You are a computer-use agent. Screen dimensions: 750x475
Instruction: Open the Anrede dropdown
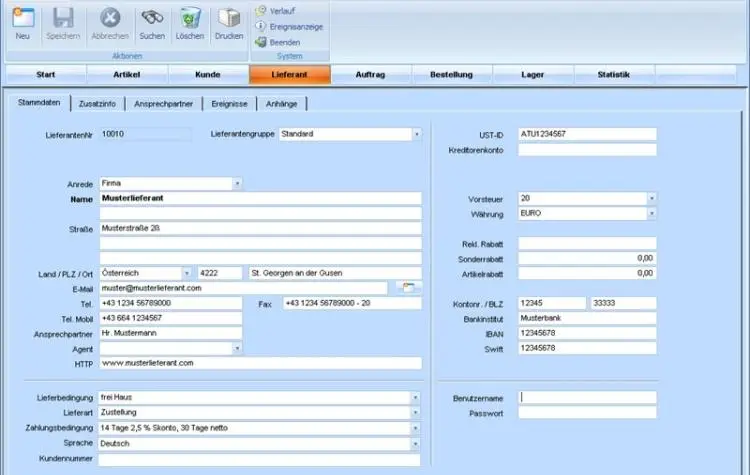click(x=237, y=184)
